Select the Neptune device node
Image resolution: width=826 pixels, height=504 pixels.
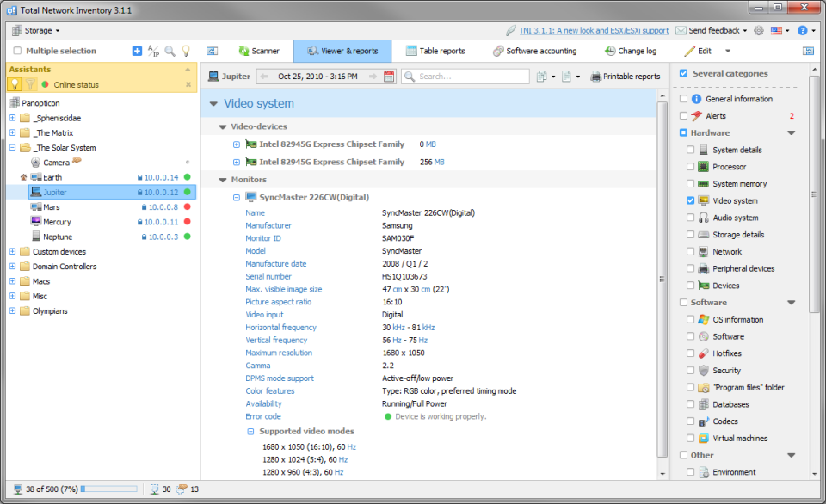58,237
